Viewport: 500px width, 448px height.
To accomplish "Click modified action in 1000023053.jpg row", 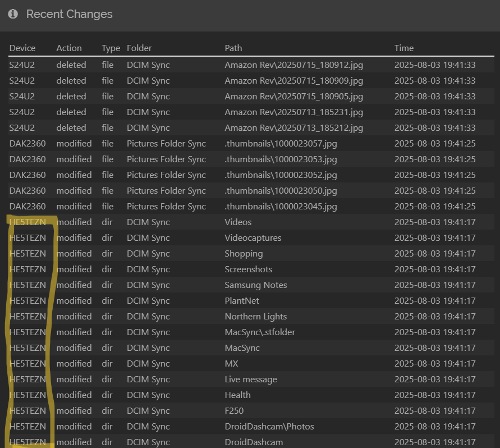I will coord(74,159).
